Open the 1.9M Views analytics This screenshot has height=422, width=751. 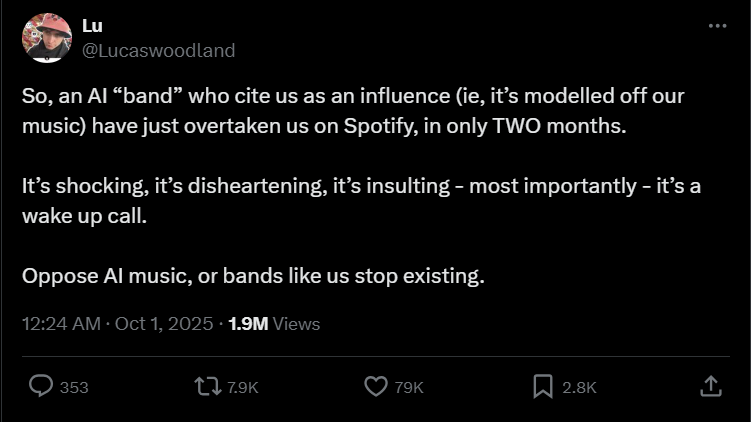(274, 323)
